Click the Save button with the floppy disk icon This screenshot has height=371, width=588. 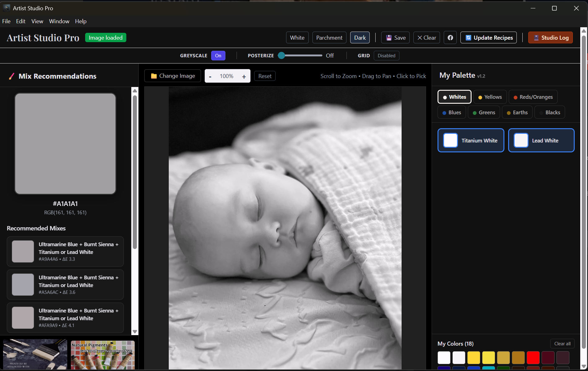[395, 38]
